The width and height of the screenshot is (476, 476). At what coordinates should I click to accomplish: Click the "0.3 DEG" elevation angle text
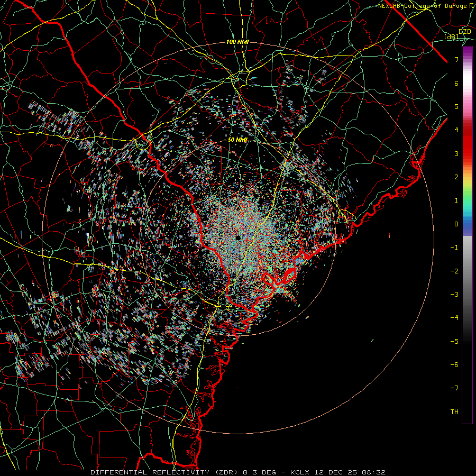coord(260,472)
